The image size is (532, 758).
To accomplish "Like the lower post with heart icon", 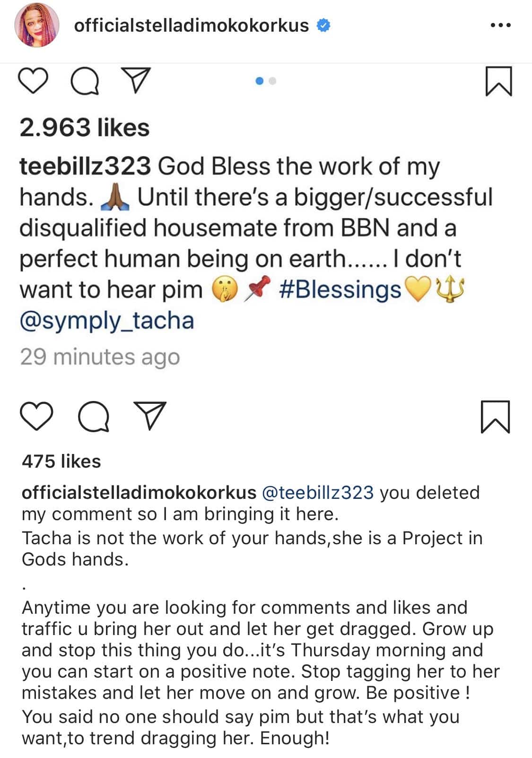I will (37, 416).
